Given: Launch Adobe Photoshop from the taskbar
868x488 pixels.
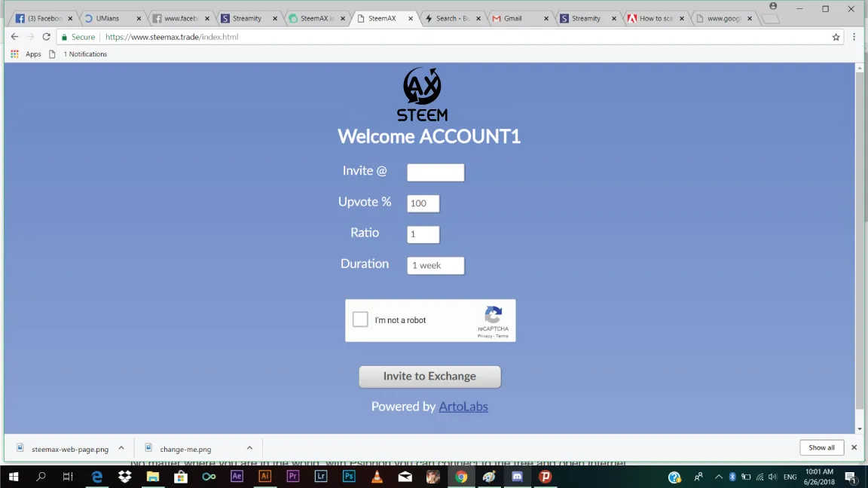Looking at the screenshot, I should 349,477.
